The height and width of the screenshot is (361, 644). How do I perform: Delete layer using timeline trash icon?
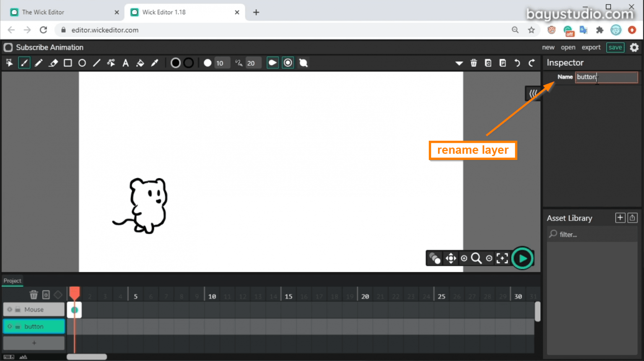(x=34, y=295)
